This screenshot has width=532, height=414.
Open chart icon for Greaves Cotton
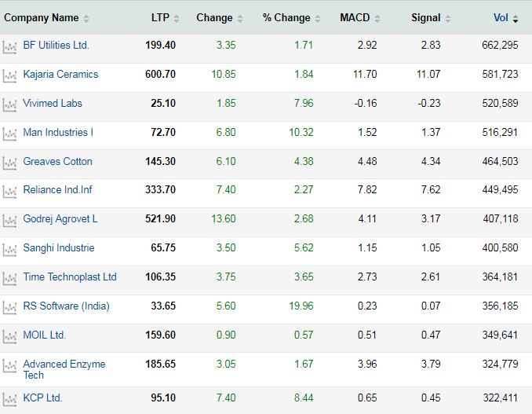click(9, 163)
